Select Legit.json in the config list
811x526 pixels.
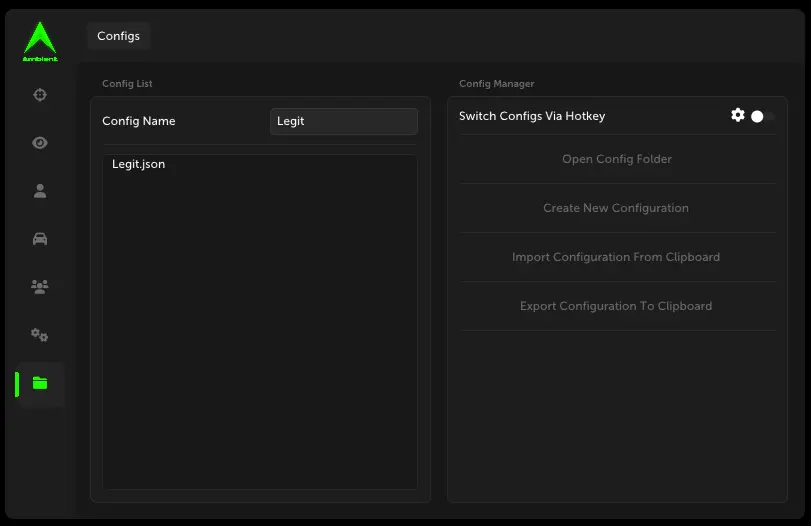tap(139, 164)
